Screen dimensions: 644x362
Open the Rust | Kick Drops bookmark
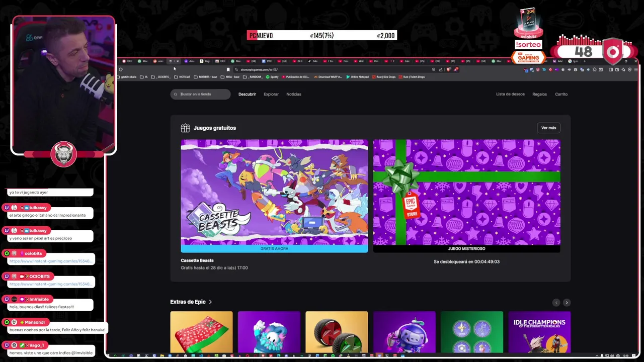(384, 77)
